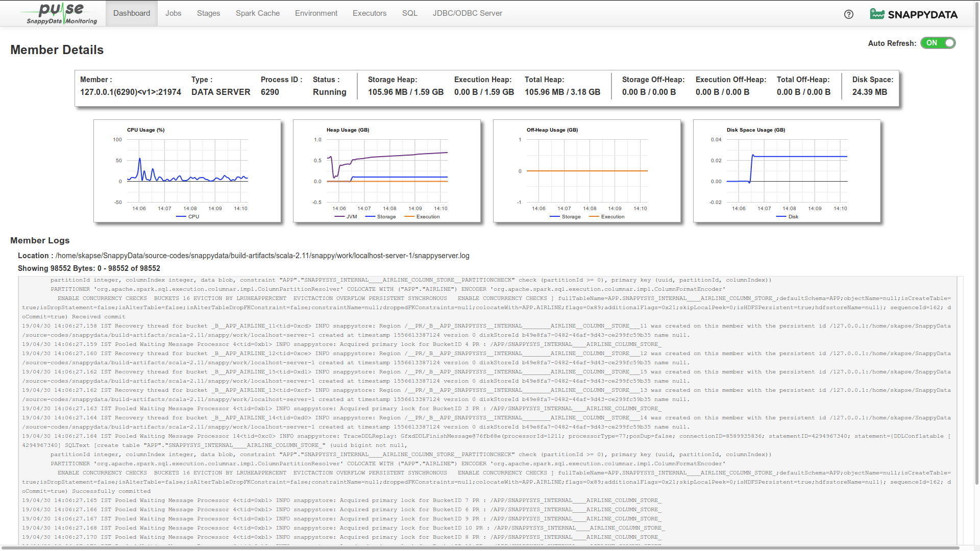The width and height of the screenshot is (980, 551).
Task: Click Execution Heap value 0.00 B / 1.59 GB
Action: (x=484, y=92)
